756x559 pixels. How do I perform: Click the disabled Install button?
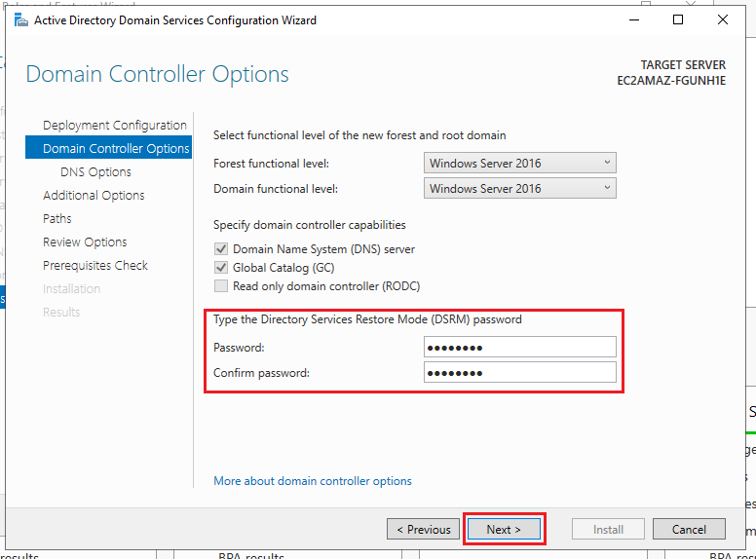click(x=608, y=529)
